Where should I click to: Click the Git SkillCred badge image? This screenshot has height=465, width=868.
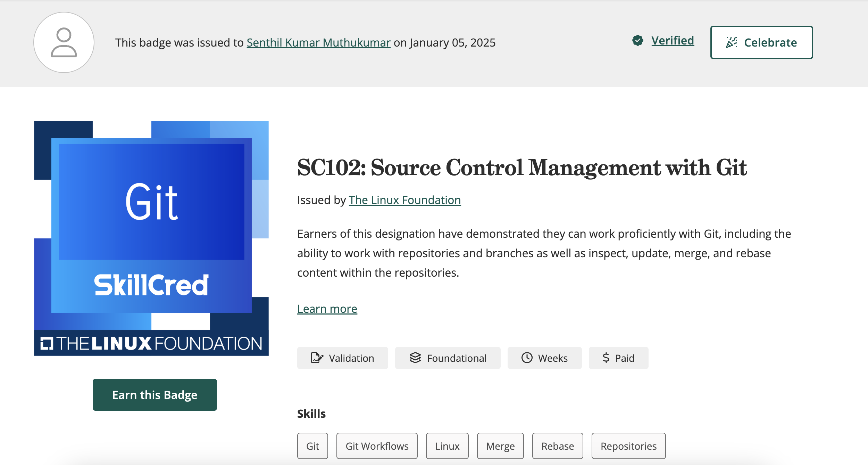coord(151,238)
